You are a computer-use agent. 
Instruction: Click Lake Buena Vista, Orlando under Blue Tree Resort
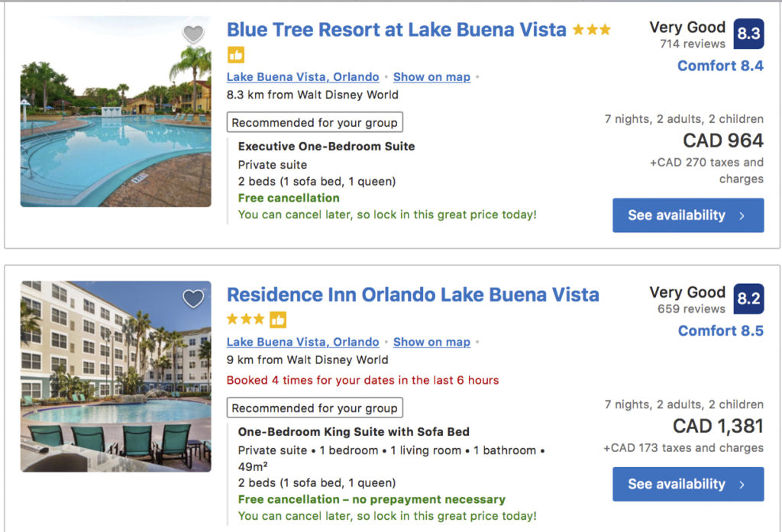point(302,77)
